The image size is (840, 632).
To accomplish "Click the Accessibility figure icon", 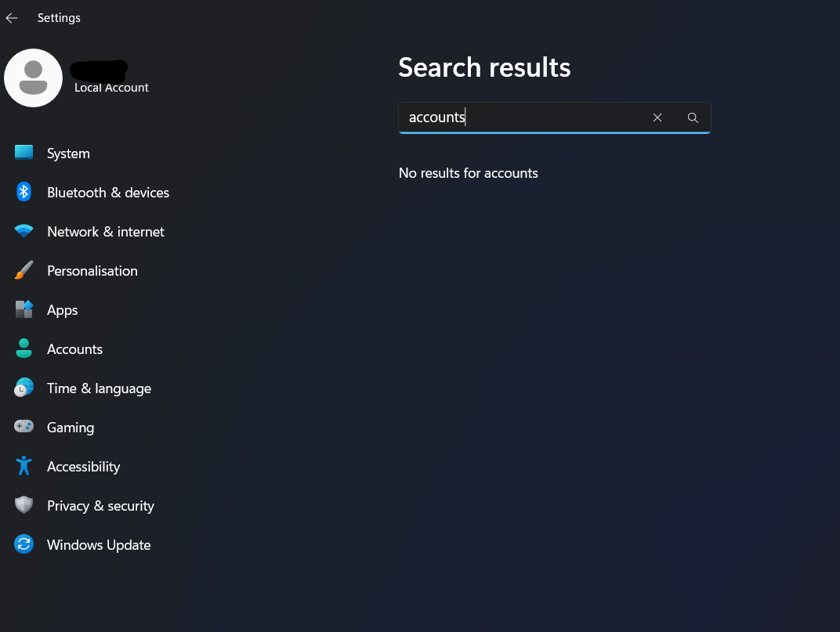I will (x=24, y=465).
